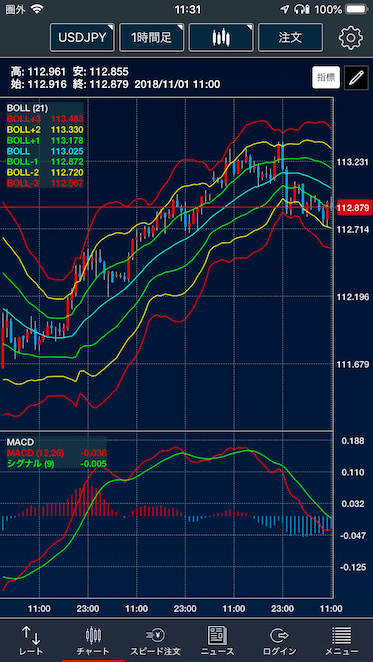Click the 112.196 price axis label
This screenshot has width=373, height=662.
pos(354,297)
